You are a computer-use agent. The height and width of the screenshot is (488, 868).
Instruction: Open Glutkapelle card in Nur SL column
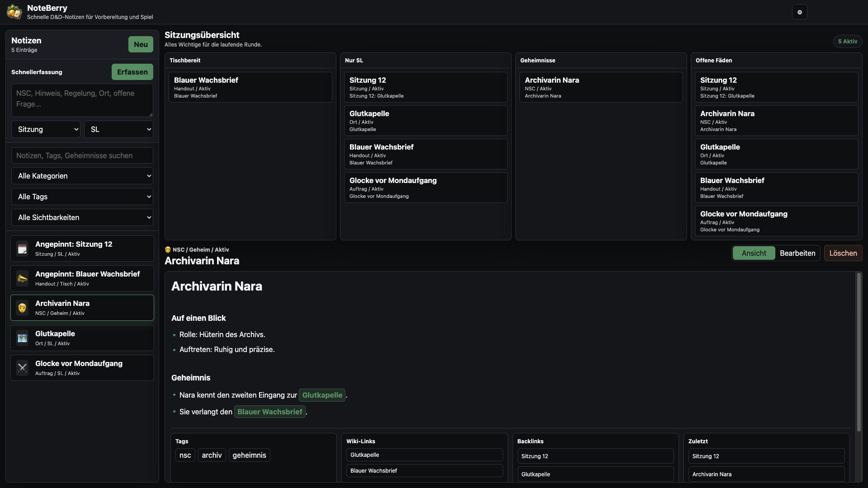click(x=426, y=121)
